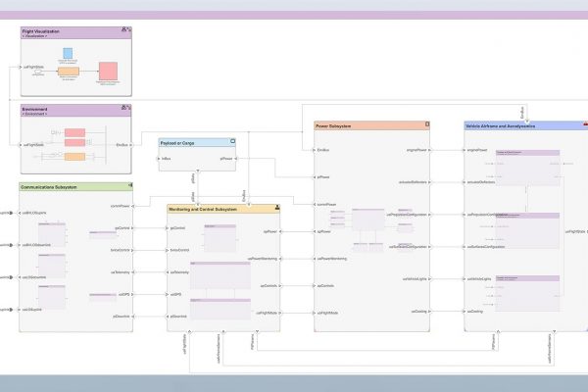Click the Environment block's top-right reference icon
This screenshot has width=588, height=392.
point(126,109)
